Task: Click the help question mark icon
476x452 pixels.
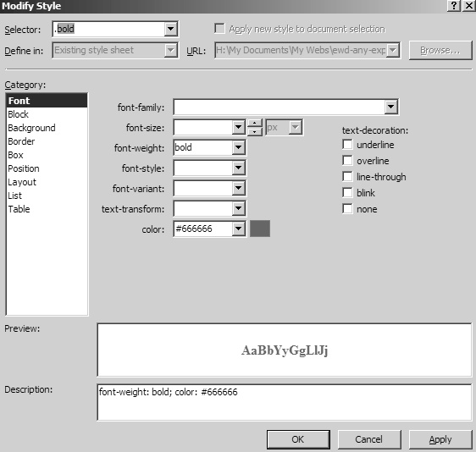Action: pyautogui.click(x=454, y=6)
